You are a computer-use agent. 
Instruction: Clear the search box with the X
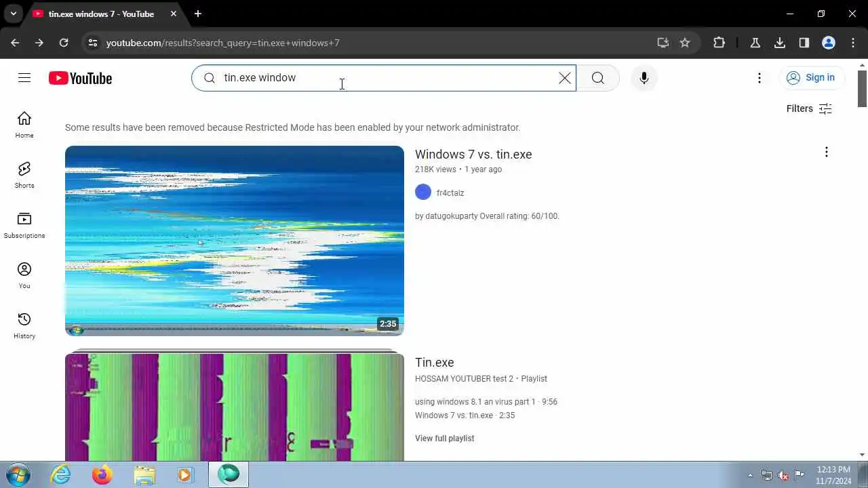click(x=564, y=78)
